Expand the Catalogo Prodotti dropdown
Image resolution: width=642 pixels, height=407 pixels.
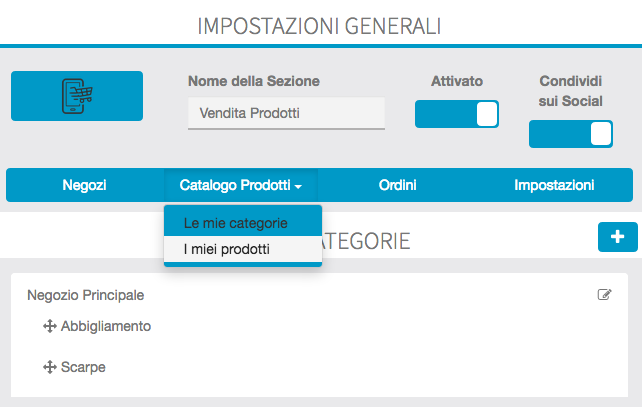[x=242, y=185]
